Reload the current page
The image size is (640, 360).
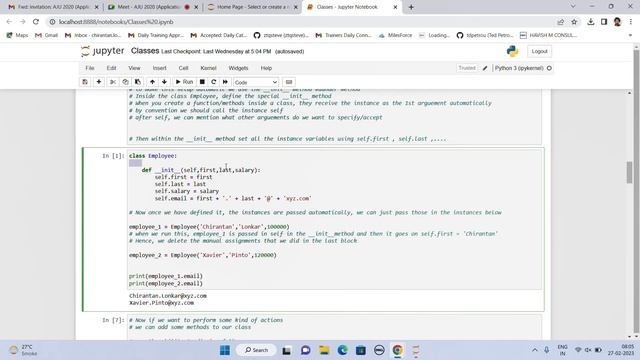click(36, 22)
